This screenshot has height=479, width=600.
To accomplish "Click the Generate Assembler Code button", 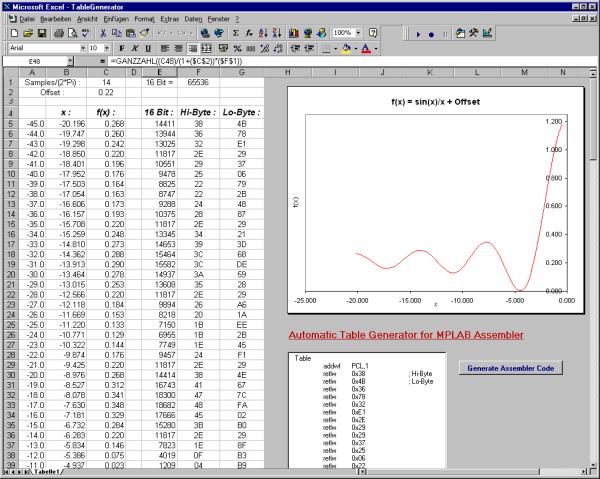I will pos(510,367).
